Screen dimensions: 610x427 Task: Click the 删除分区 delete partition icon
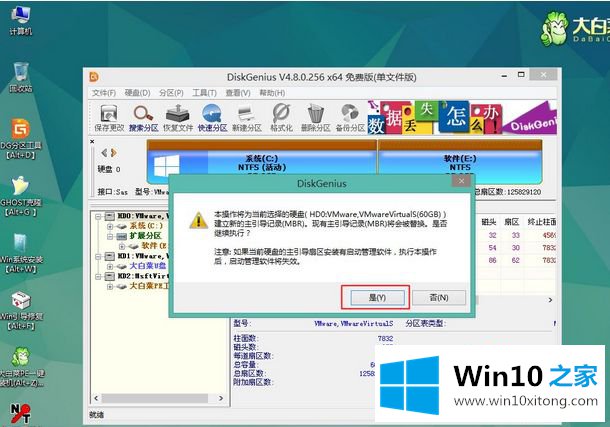(x=316, y=117)
